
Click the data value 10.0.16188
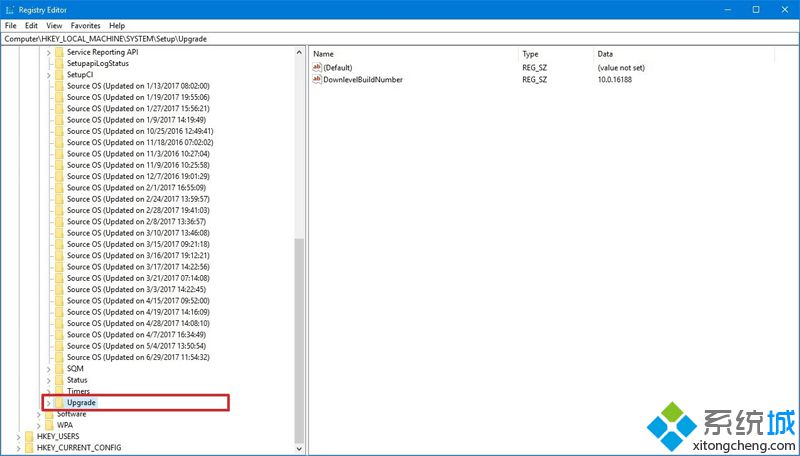[615, 80]
